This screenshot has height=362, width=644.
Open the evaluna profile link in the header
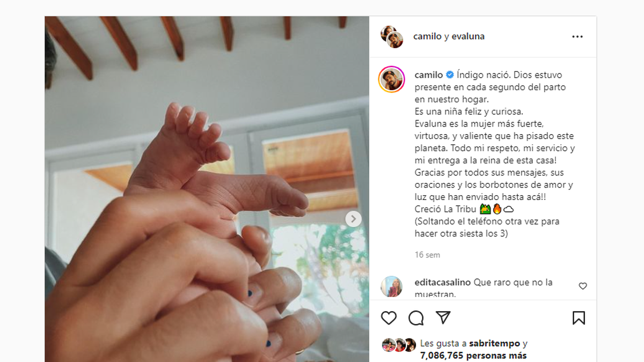tap(469, 36)
